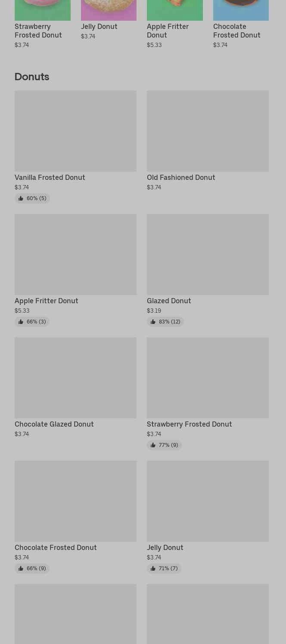The height and width of the screenshot is (644, 286).
Task: Open featured Jelly Donut title link
Action: (x=99, y=26)
